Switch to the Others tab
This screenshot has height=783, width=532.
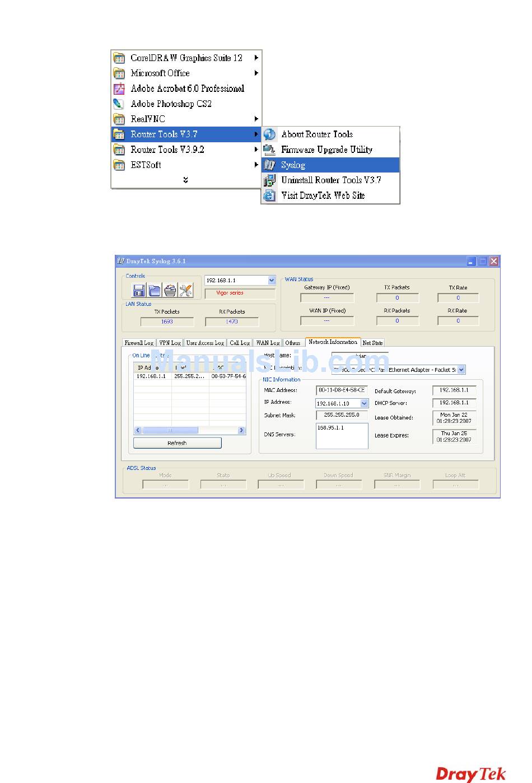(293, 343)
